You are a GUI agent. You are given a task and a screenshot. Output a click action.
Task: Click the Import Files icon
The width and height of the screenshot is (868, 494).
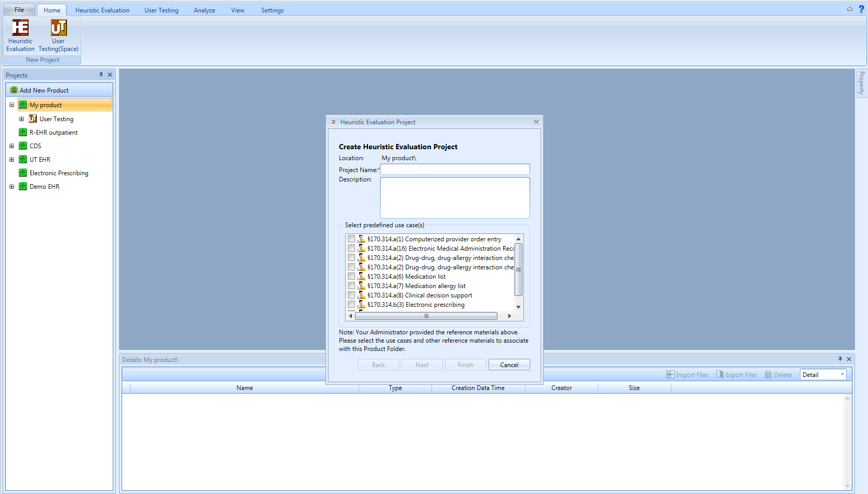[670, 375]
